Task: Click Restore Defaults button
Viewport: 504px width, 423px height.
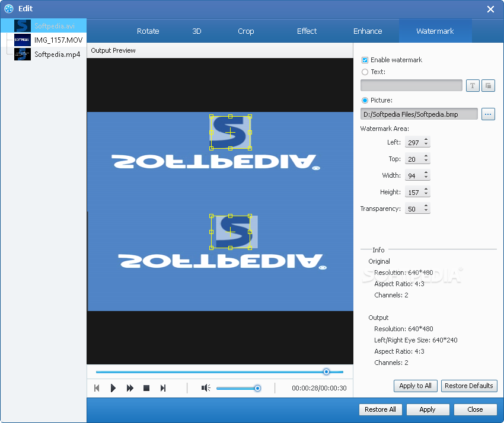Action: 469,386
